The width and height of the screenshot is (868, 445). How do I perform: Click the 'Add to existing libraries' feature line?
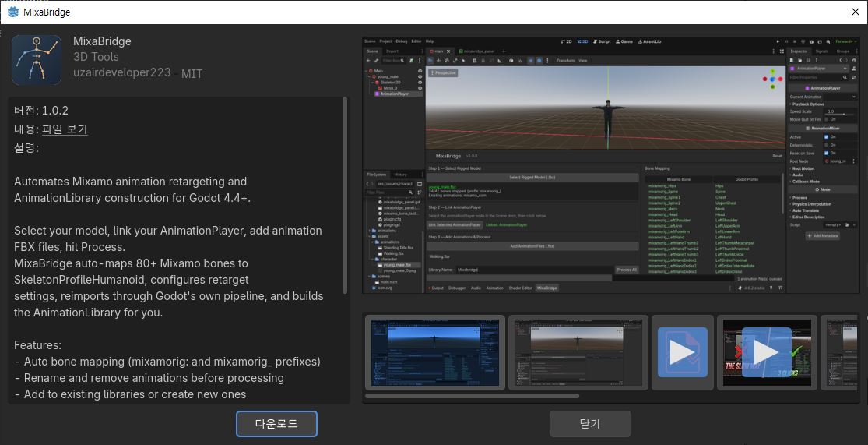[130, 394]
